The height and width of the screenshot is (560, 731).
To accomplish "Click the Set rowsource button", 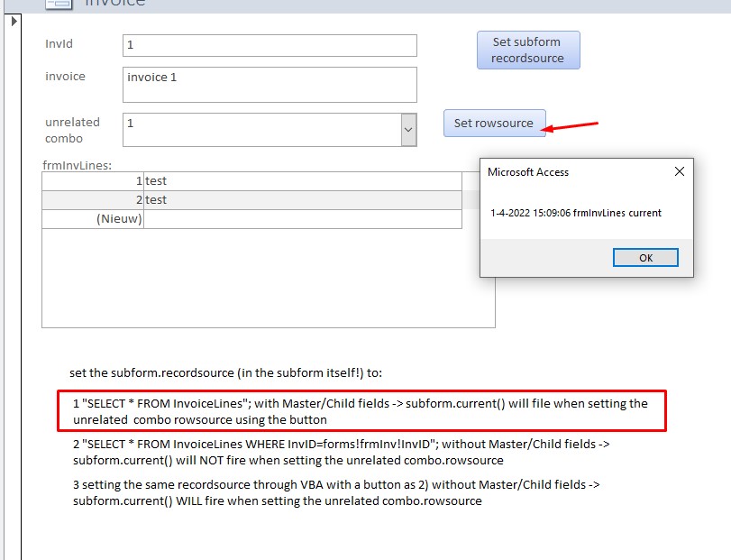I will click(x=494, y=124).
